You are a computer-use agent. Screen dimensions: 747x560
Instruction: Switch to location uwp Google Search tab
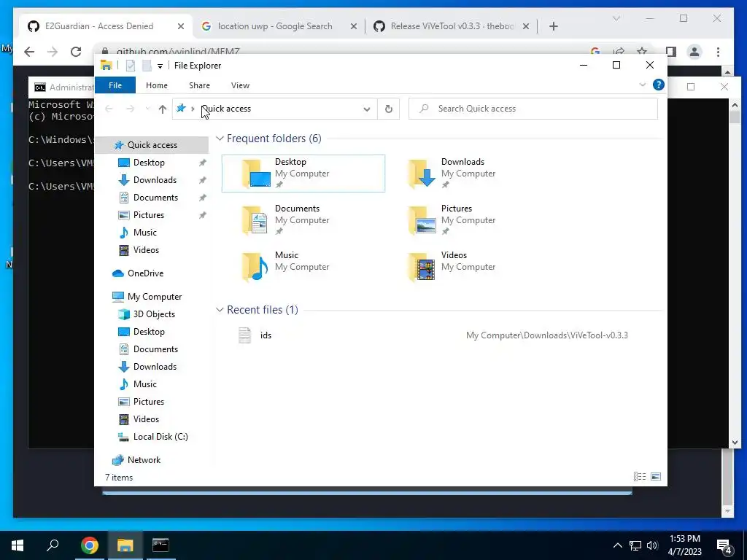(x=275, y=26)
